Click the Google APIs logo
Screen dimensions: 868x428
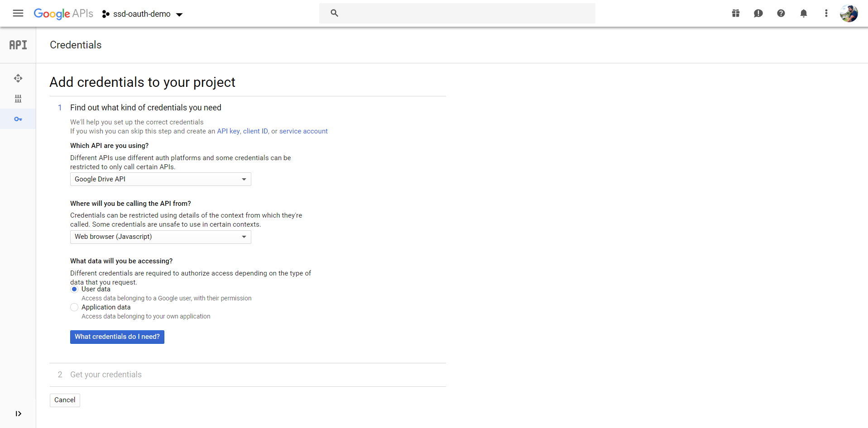tap(63, 14)
